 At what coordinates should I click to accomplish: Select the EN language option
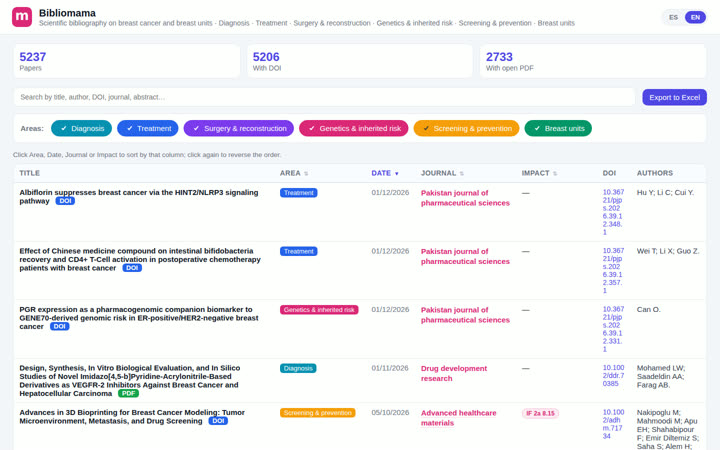695,17
